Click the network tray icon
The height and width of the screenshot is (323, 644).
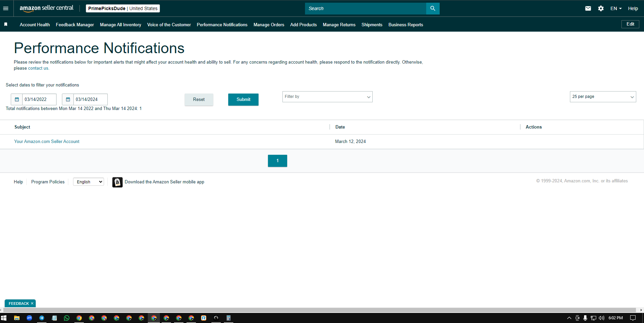594,318
